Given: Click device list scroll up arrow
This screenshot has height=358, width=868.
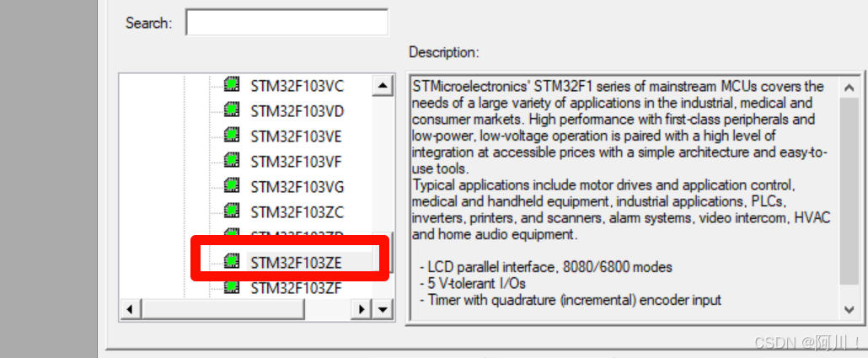Looking at the screenshot, I should point(382,86).
